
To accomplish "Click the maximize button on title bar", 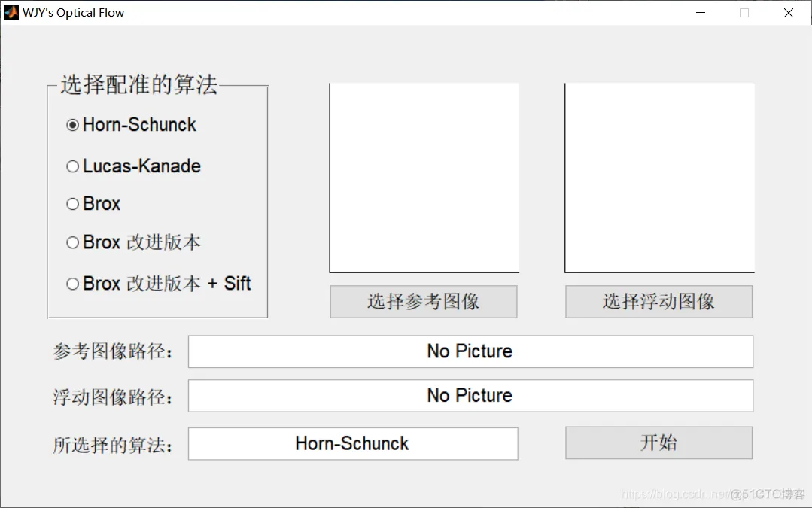I will tap(744, 12).
